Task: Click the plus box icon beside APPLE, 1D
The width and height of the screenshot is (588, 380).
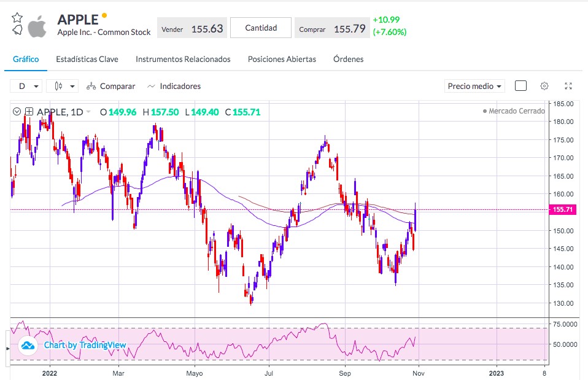Action: click(29, 111)
